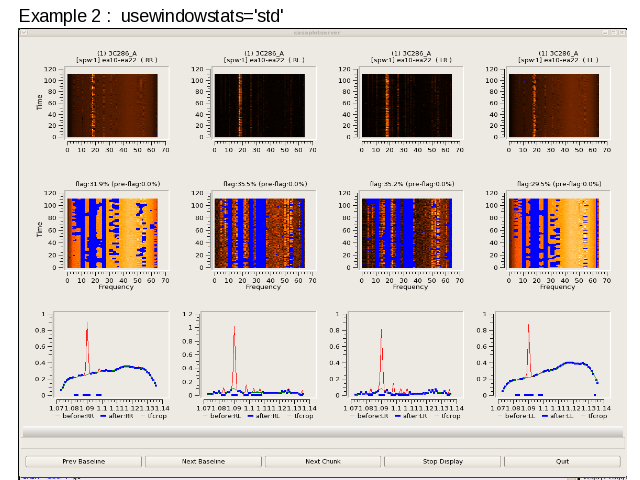Click the 'after:LR' legend entry
640x480 pixels.
411,416
